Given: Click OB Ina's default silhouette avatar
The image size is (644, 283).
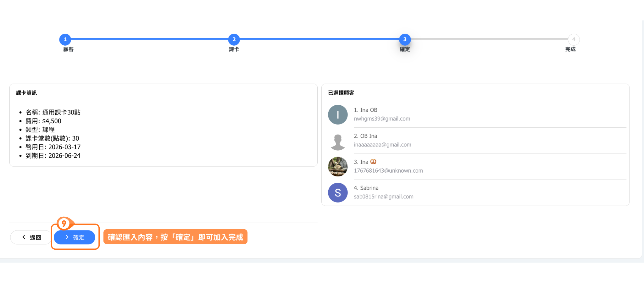Looking at the screenshot, I should (338, 141).
